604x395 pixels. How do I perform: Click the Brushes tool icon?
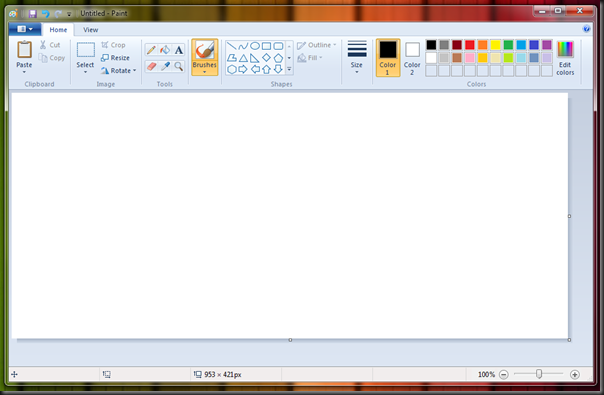click(205, 51)
